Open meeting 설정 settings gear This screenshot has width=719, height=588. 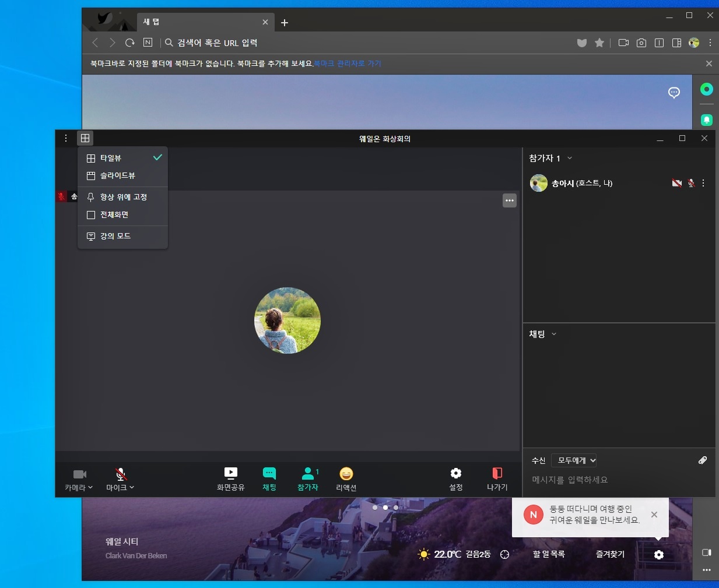tap(456, 479)
